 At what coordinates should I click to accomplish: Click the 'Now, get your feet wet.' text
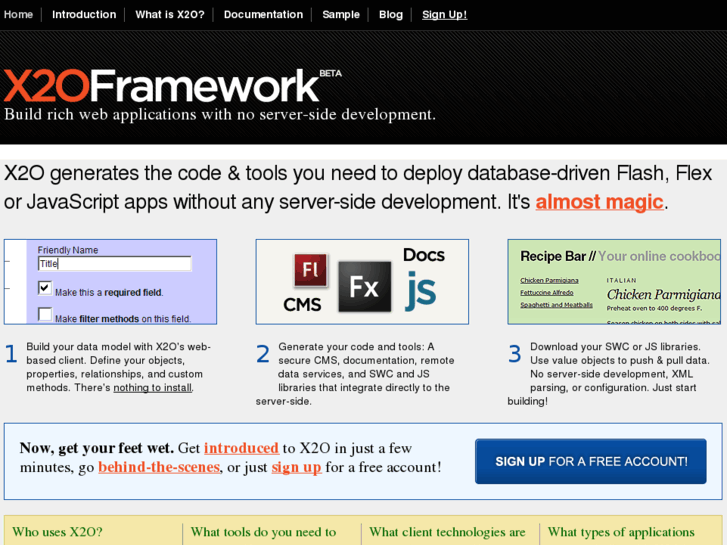[x=96, y=448]
